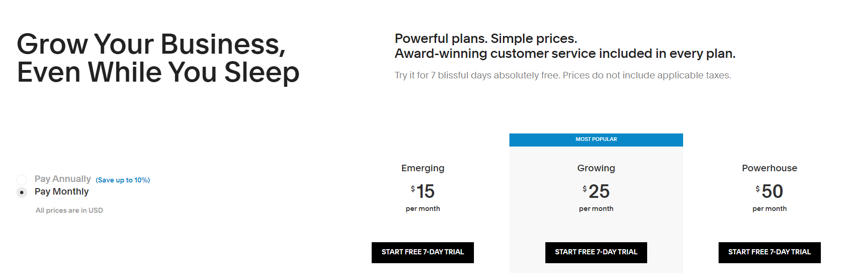Viewport: 868px width, 273px height.
Task: Select the Pay Annually radio button
Action: [21, 180]
